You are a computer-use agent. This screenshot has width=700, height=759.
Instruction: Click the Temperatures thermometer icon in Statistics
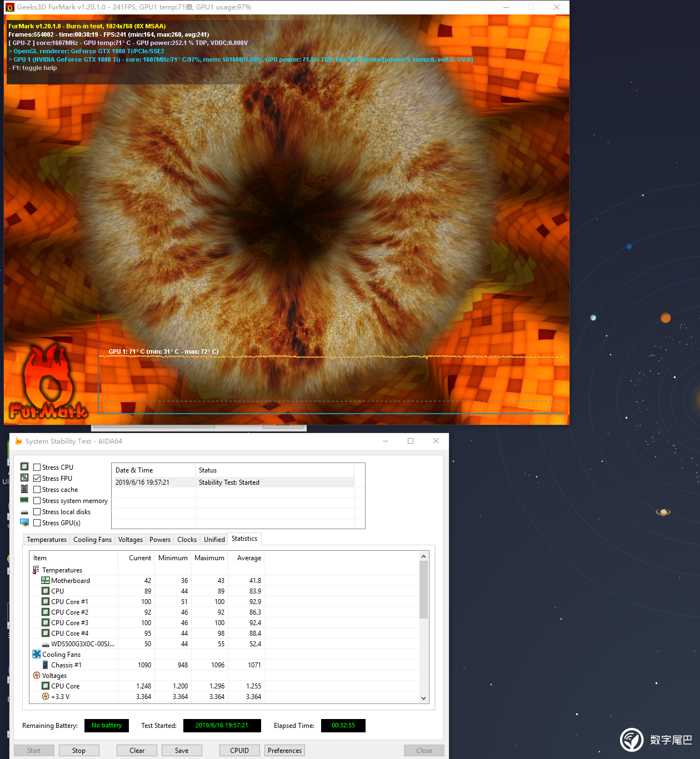(36, 570)
